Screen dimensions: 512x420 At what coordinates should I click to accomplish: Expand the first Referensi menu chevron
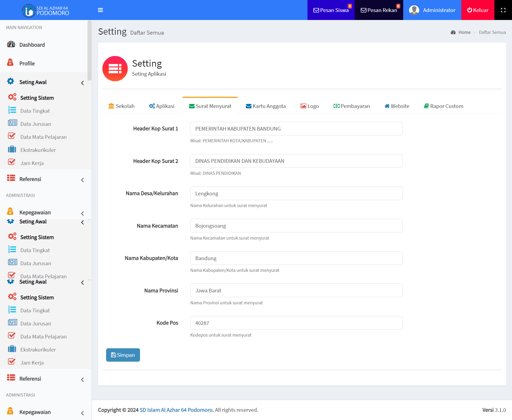(82, 180)
